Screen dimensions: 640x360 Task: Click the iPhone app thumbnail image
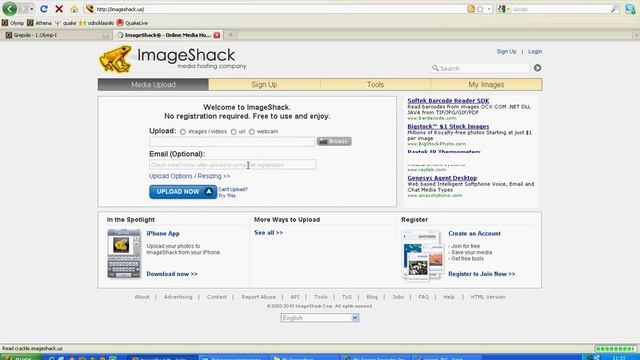(x=124, y=253)
